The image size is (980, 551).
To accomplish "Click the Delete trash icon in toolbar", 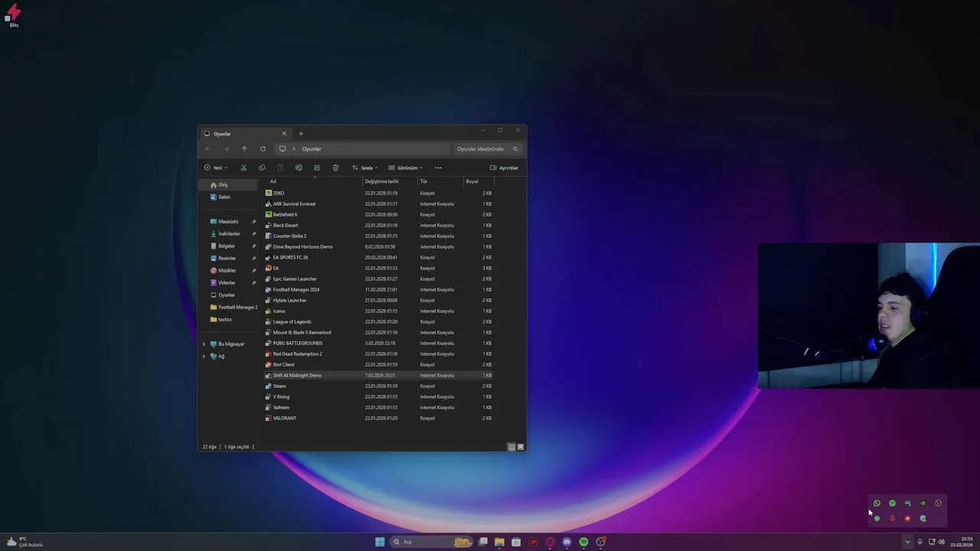I will pos(335,168).
